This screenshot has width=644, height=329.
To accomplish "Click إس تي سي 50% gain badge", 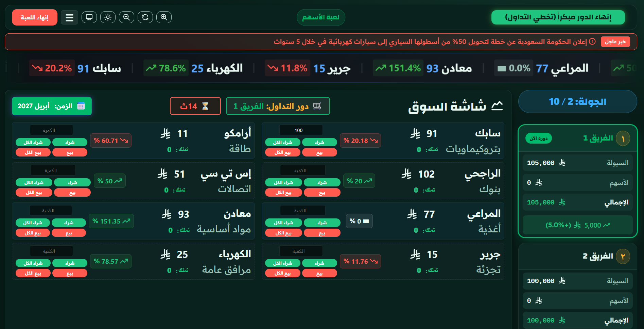I will 110,181.
